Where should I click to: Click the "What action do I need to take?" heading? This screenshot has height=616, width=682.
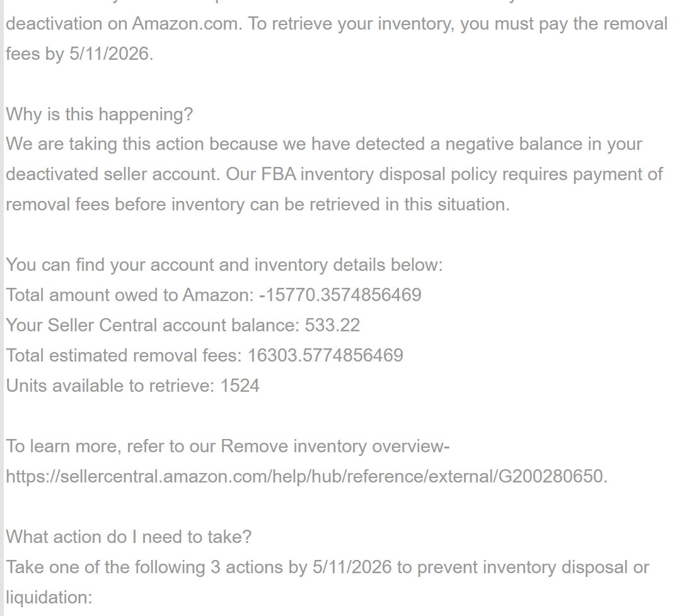pyautogui.click(x=129, y=537)
